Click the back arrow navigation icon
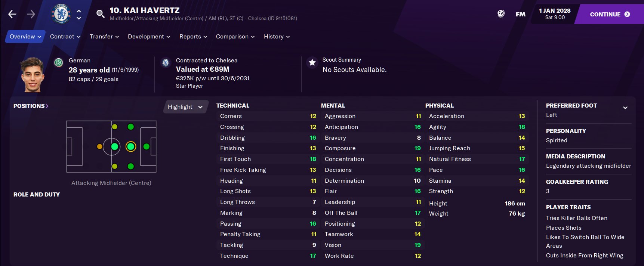The image size is (644, 266). pos(12,14)
